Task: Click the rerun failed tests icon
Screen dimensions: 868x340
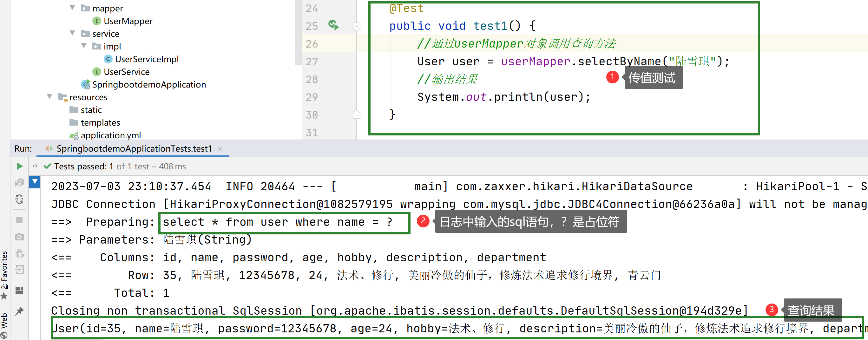Action: [20, 183]
